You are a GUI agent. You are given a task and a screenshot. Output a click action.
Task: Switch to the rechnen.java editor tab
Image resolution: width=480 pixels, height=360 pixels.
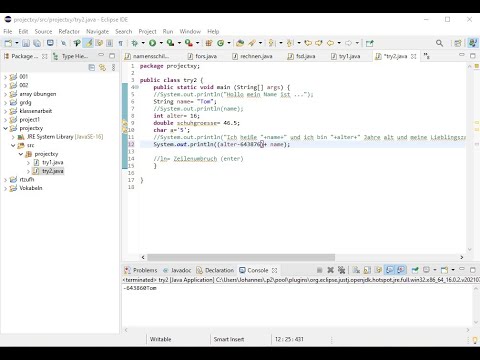pos(253,56)
